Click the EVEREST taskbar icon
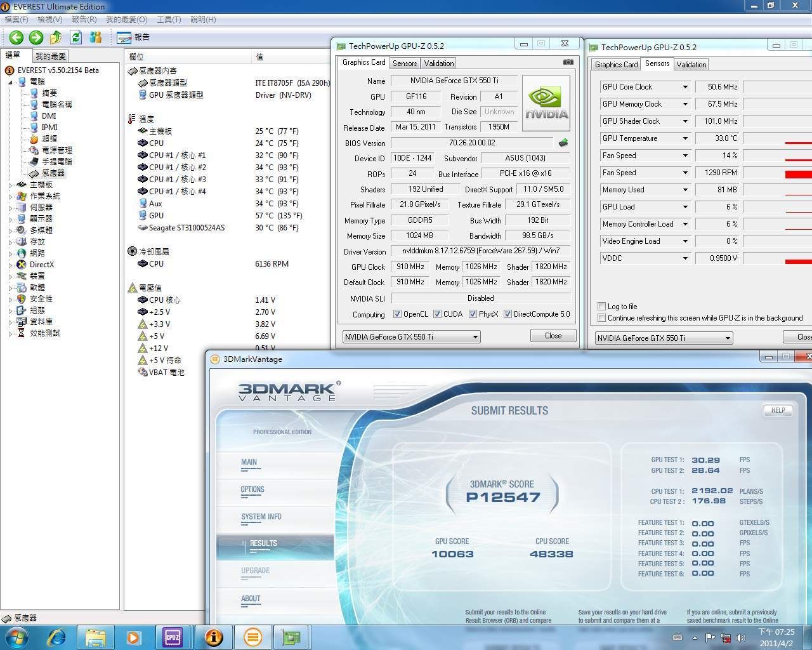This screenshot has width=812, height=650. point(214,637)
